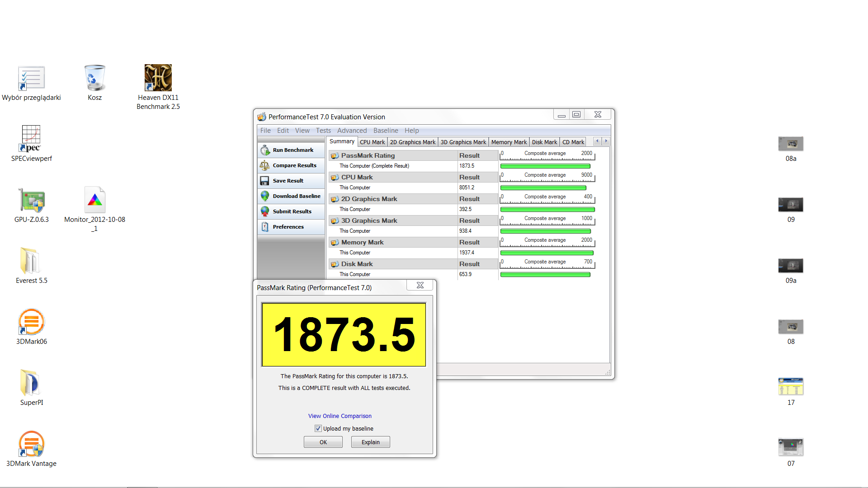Image resolution: width=868 pixels, height=488 pixels.
Task: Switch to the Memory Mark tab
Action: tap(509, 142)
